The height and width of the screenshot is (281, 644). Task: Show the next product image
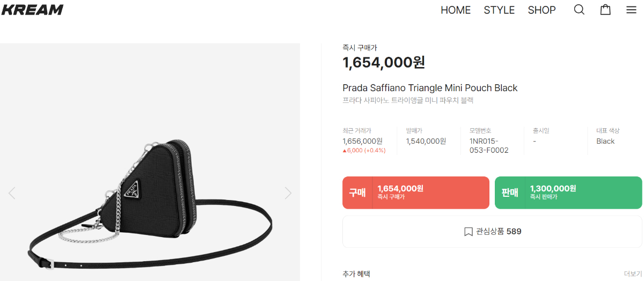(288, 193)
